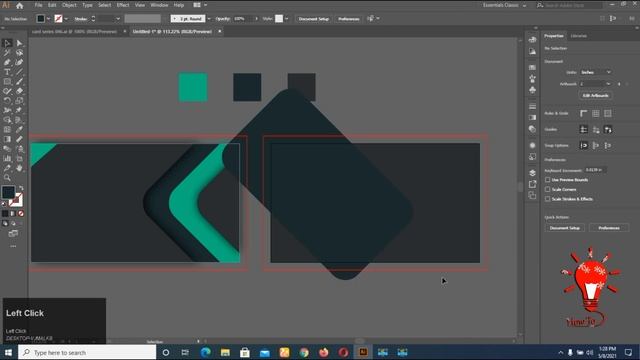This screenshot has width=640, height=360.
Task: Switch to the Untitled-1 document tab
Action: coord(172,31)
